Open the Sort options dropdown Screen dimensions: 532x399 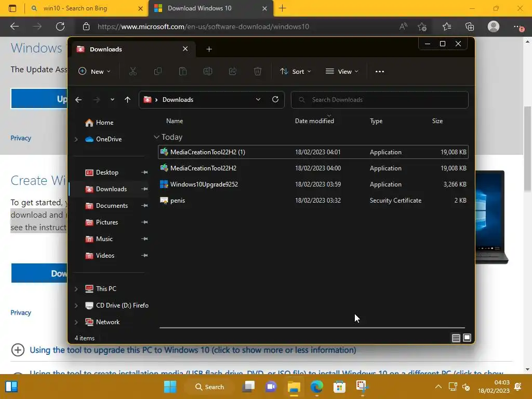[x=295, y=72]
